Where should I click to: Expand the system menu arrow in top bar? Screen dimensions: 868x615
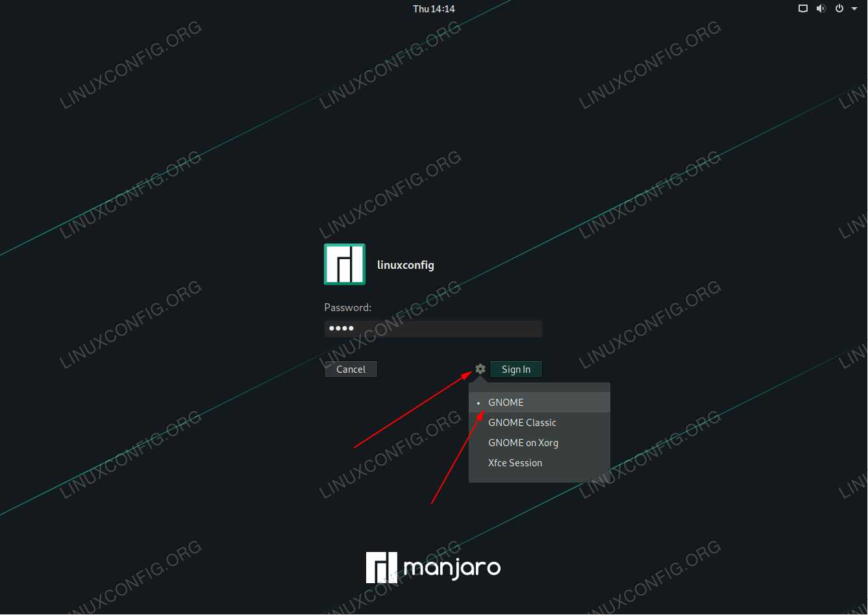pyautogui.click(x=854, y=8)
